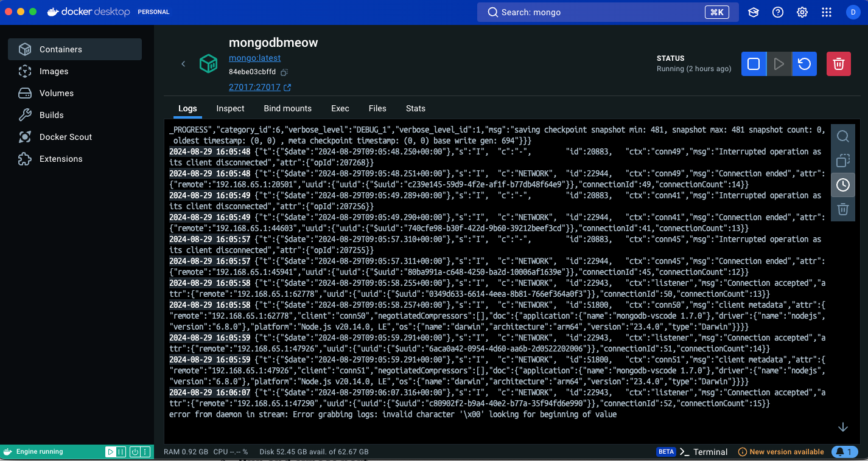
Task: Clear the log output with trash icon
Action: (843, 209)
